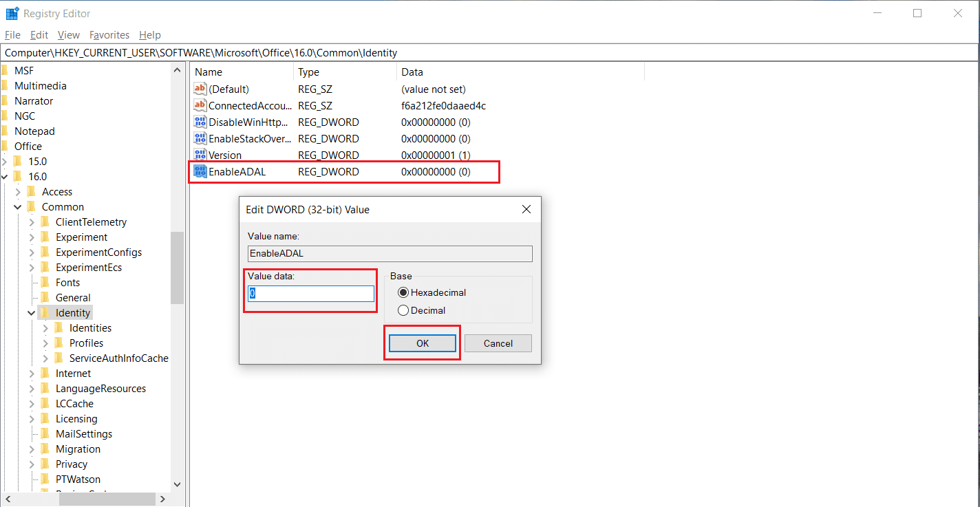Click the registry path address bar
Viewport: 980px width, 507px height.
click(x=489, y=52)
